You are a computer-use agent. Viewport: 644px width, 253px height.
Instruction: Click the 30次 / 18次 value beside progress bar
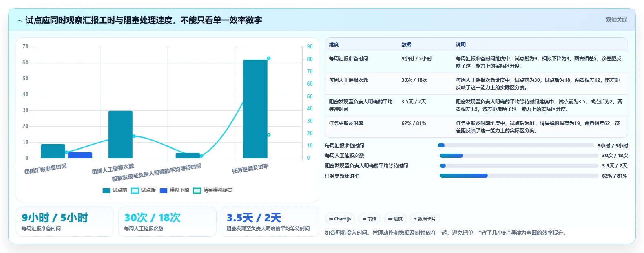615,156
